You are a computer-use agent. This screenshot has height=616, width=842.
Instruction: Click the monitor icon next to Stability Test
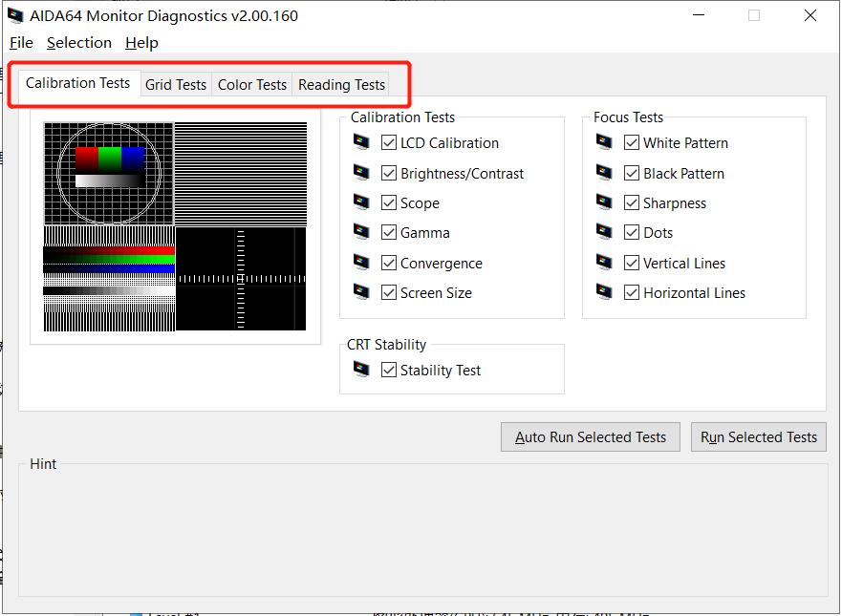point(361,370)
